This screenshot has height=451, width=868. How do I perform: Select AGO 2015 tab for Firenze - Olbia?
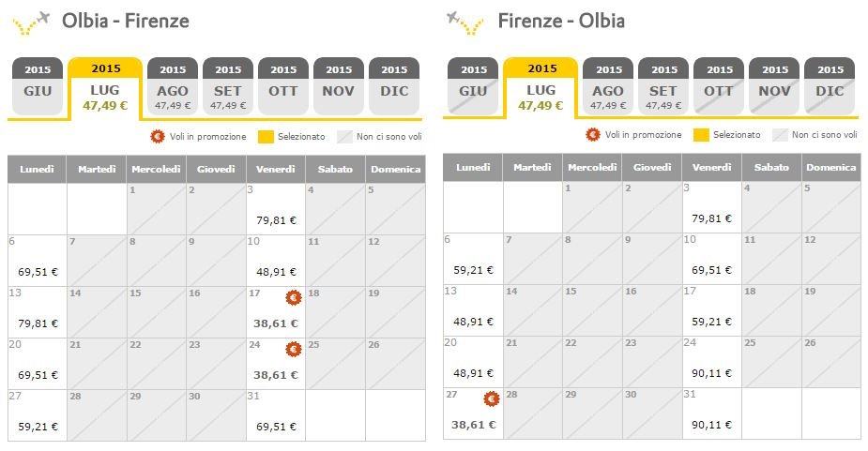[x=608, y=86]
